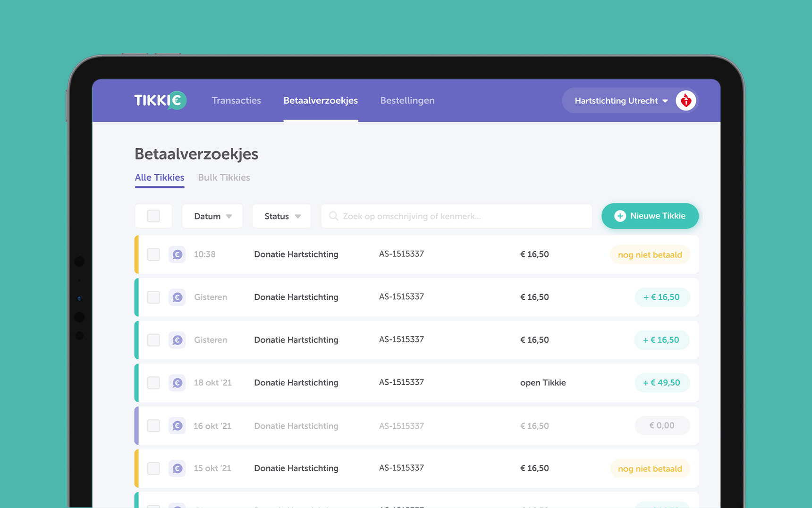This screenshot has width=812, height=508.
Task: Click 'open Tikkie' amount text
Action: point(543,383)
